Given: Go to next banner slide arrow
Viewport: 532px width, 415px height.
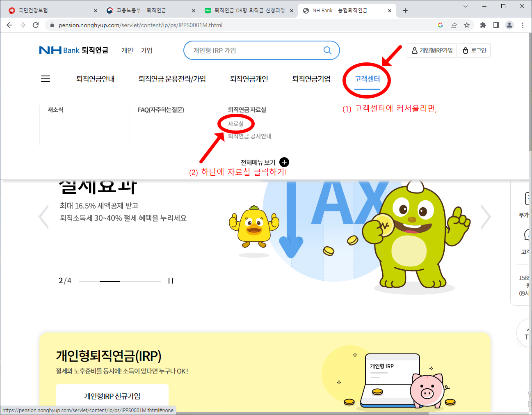Looking at the screenshot, I should click(x=486, y=216).
